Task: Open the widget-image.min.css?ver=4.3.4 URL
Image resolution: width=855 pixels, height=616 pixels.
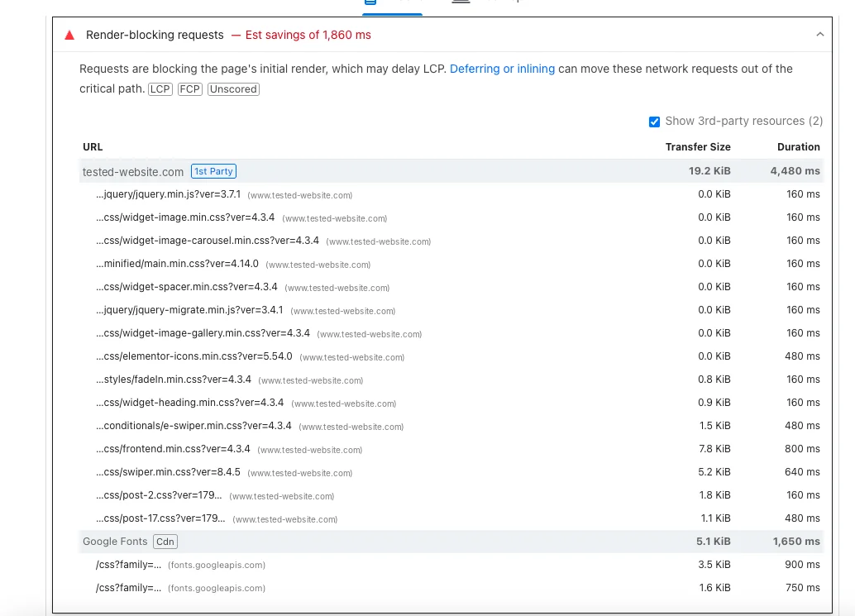Action: [x=185, y=217]
